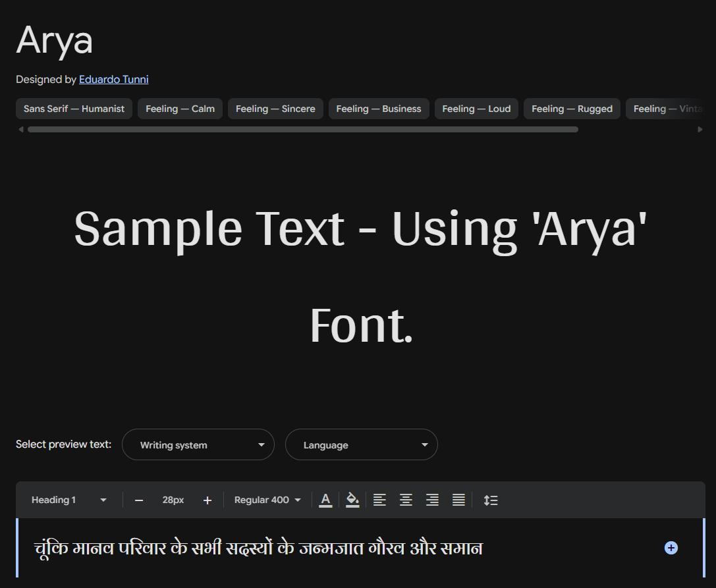Viewport: 716px width, 588px height.
Task: Center-align the preview text
Action: [406, 500]
